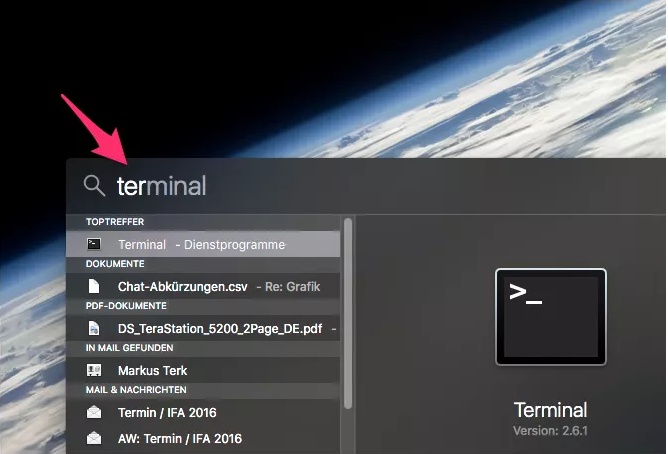Click the MAIL & NACHRICHTEN section header
The height and width of the screenshot is (454, 668).
point(136,390)
